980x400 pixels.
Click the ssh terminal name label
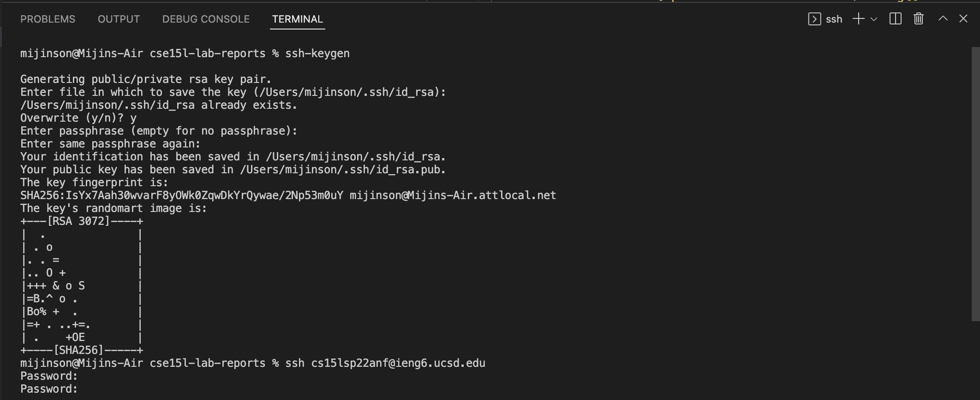(834, 19)
